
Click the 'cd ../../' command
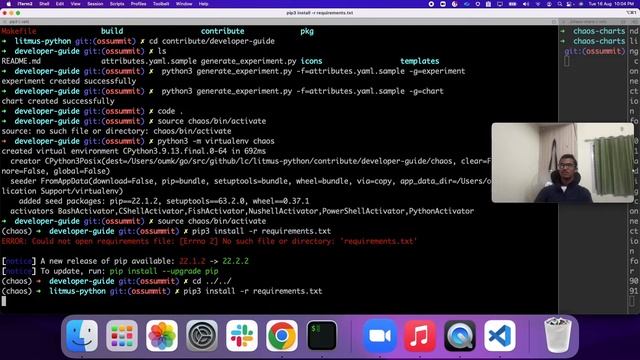pos(212,281)
